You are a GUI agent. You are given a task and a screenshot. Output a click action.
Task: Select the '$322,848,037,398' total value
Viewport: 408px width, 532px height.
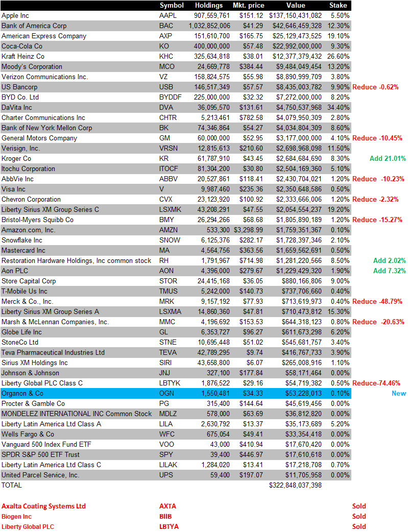295,485
